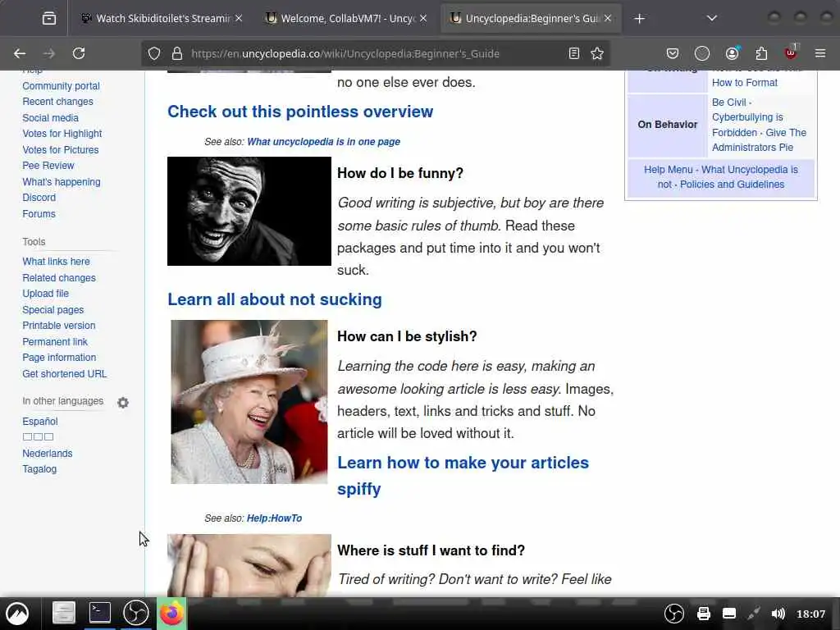Open the Pocket save icon
Image resolution: width=840 pixels, height=630 pixels.
coord(673,53)
